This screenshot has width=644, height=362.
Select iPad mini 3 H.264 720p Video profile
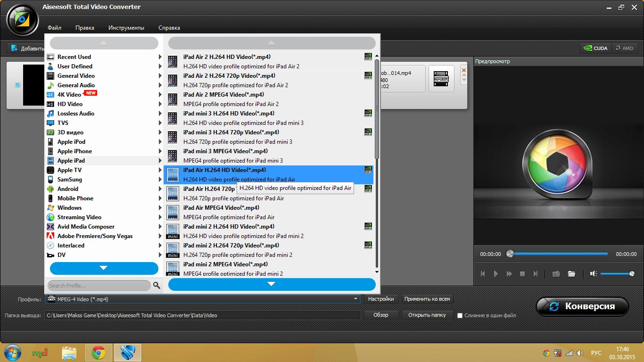(x=268, y=137)
